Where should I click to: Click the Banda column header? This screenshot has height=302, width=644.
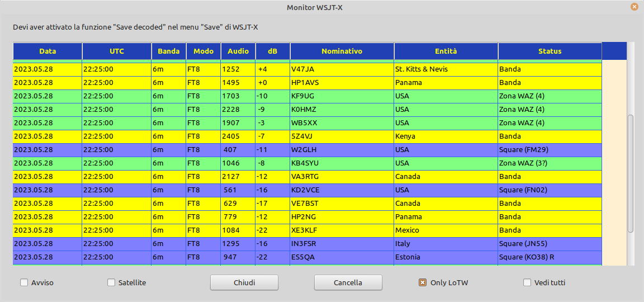click(169, 51)
